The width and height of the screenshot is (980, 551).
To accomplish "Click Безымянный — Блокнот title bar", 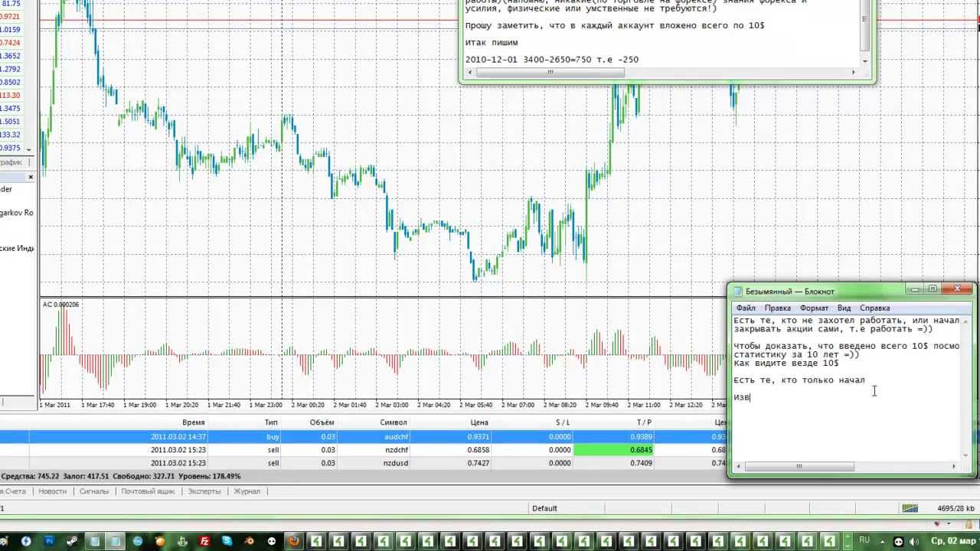I will (815, 291).
